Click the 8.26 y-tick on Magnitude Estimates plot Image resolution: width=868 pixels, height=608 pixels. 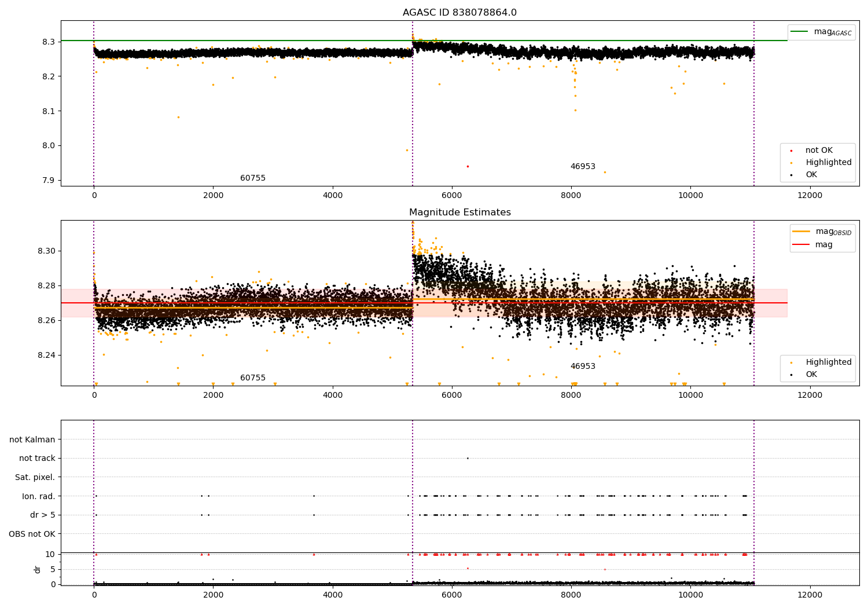point(46,321)
